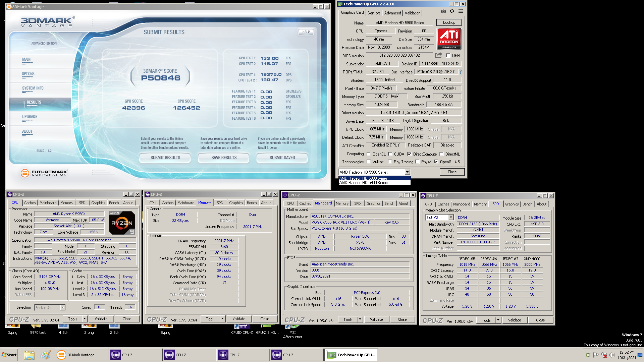The image size is (644, 362).
Task: Click the Start button
Action: pyautogui.click(x=9, y=355)
